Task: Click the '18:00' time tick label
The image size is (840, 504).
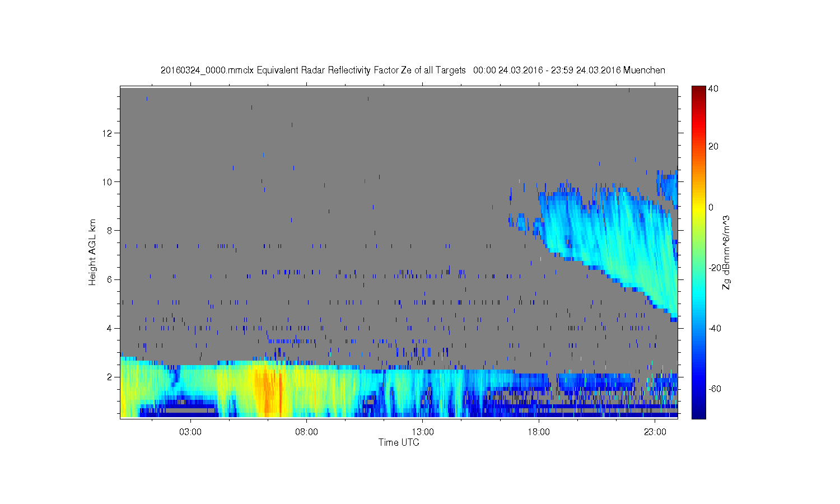Action: tap(539, 432)
